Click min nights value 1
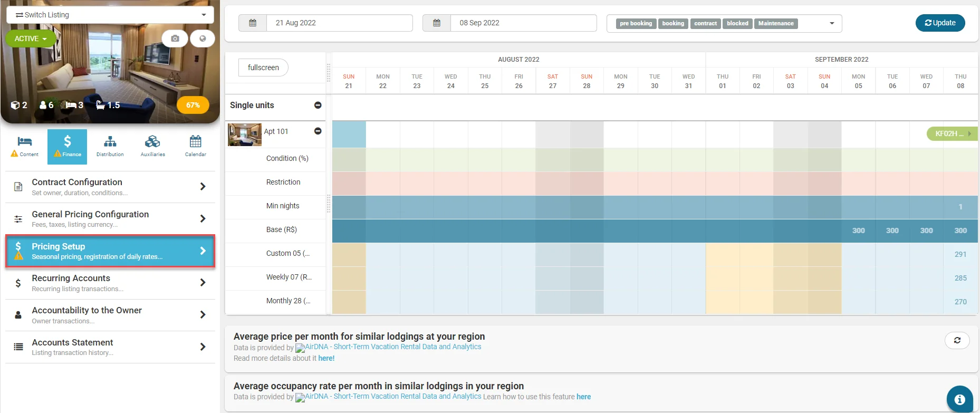This screenshot has height=413, width=980. tap(960, 207)
